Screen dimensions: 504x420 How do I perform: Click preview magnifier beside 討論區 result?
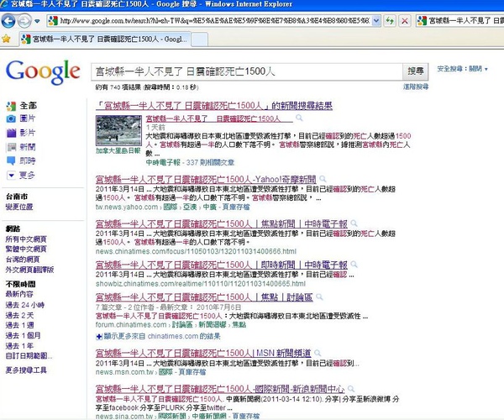(x=319, y=297)
